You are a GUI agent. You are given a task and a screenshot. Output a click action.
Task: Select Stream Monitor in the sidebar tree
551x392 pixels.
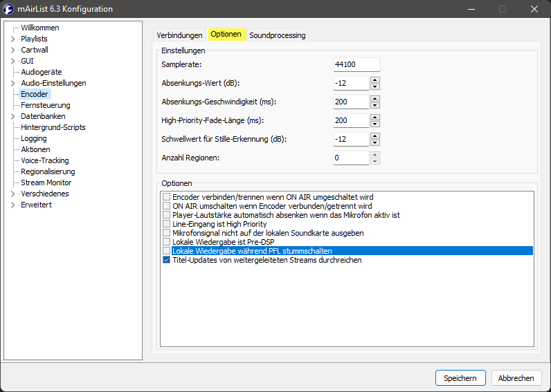pos(46,183)
